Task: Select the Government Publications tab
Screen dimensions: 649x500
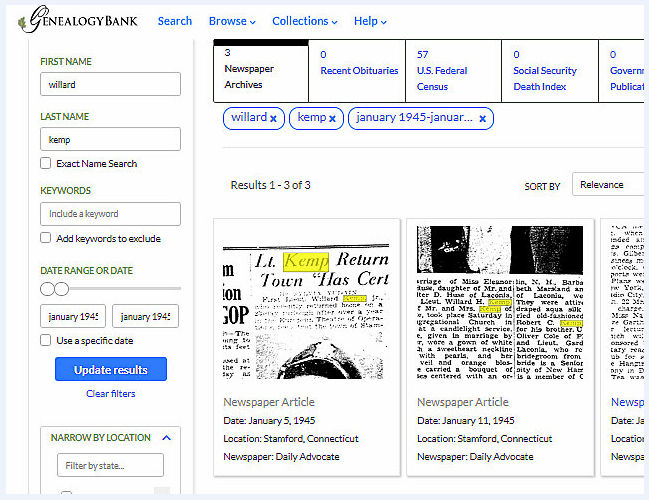Action: tap(622, 71)
